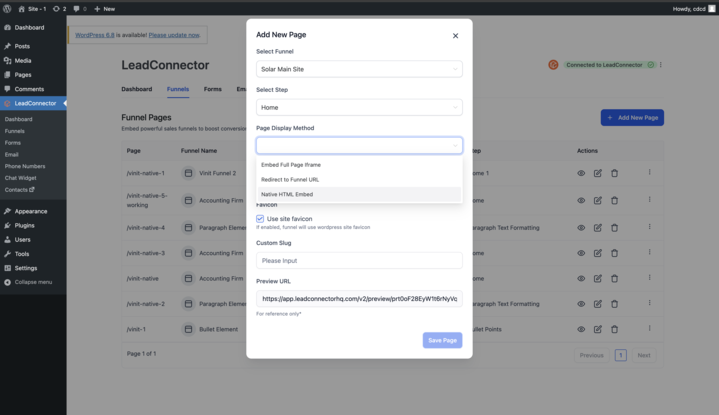Type in the Custom Slug field
This screenshot has height=415, width=719.
pos(359,261)
